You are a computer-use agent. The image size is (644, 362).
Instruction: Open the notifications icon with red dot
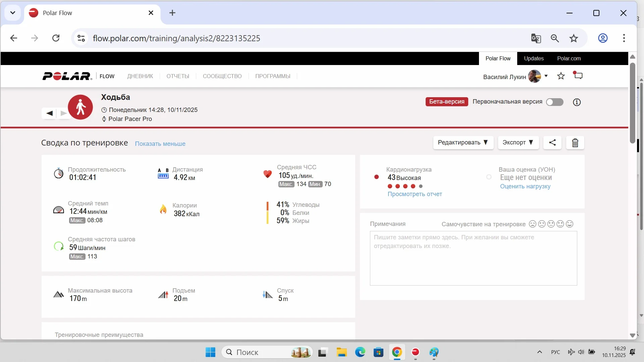tap(578, 75)
